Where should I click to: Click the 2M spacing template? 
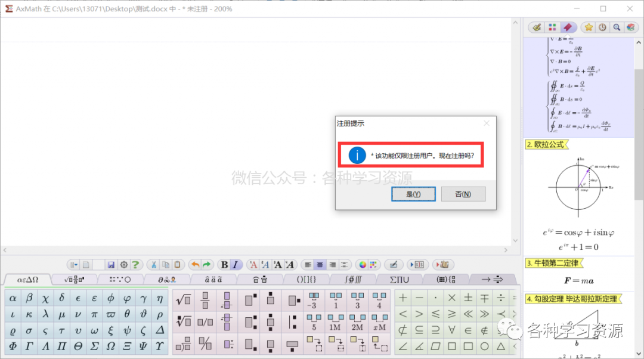click(x=357, y=322)
